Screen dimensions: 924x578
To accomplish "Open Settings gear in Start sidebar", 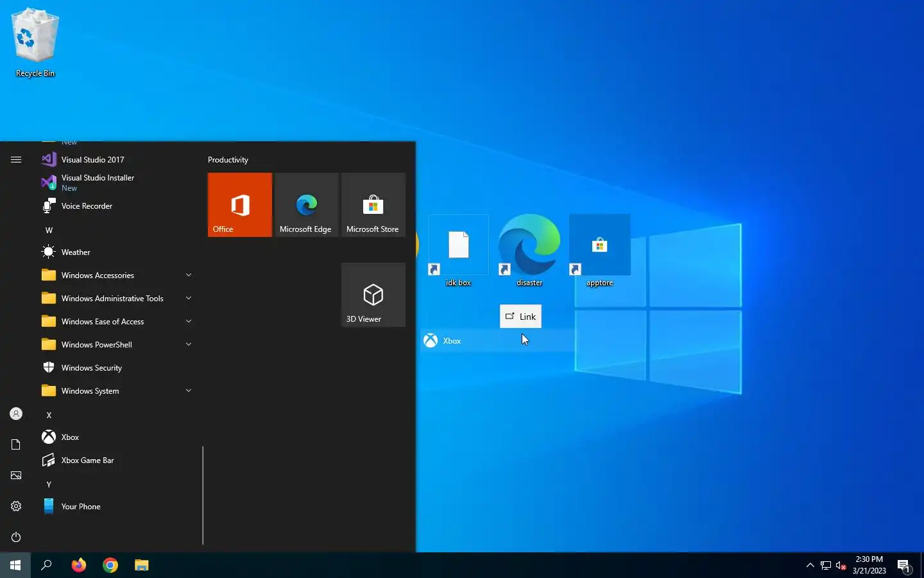I will pyautogui.click(x=16, y=506).
